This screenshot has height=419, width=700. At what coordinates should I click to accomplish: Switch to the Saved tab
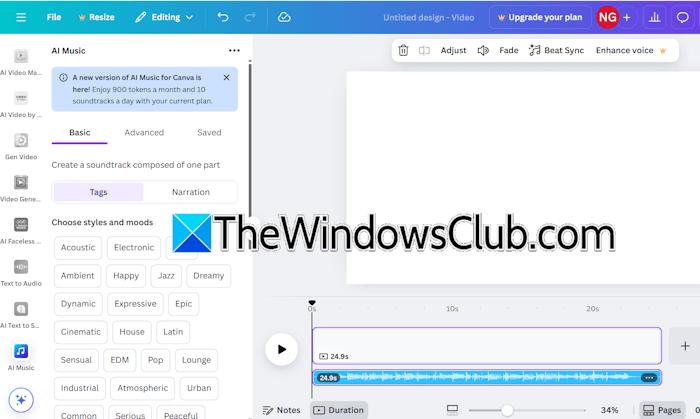pyautogui.click(x=209, y=133)
